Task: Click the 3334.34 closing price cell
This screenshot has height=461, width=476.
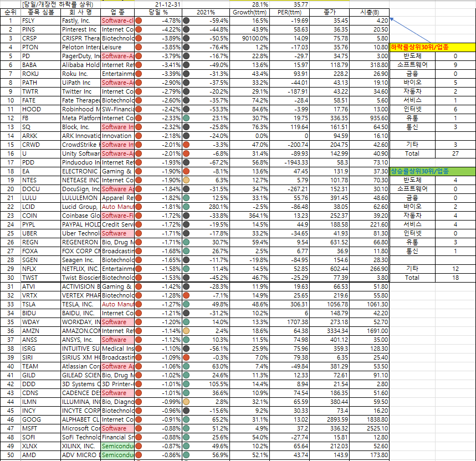Action: click(x=329, y=331)
